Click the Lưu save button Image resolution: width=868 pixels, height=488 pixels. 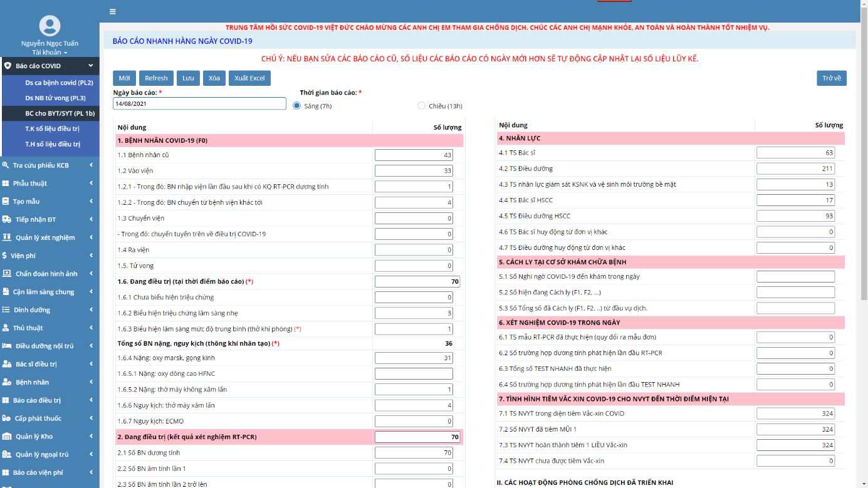[x=188, y=78]
